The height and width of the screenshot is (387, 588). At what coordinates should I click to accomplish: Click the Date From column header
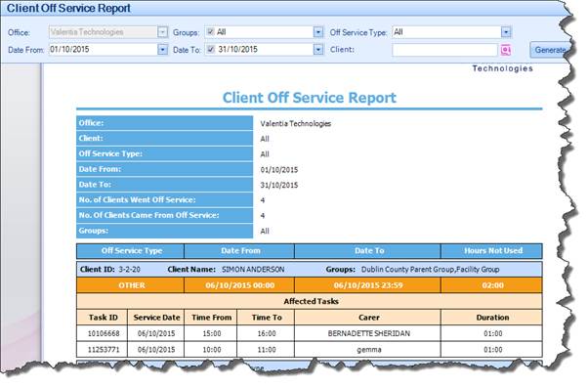(x=239, y=251)
